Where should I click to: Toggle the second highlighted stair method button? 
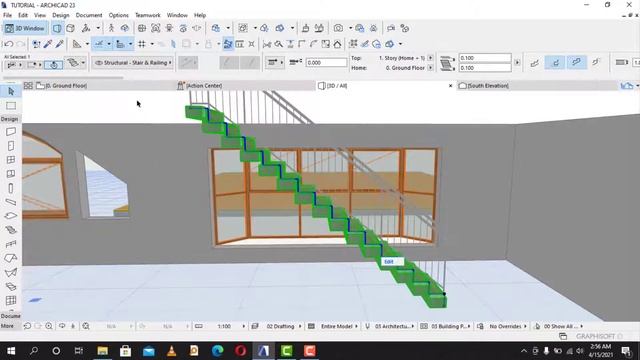tap(576, 62)
